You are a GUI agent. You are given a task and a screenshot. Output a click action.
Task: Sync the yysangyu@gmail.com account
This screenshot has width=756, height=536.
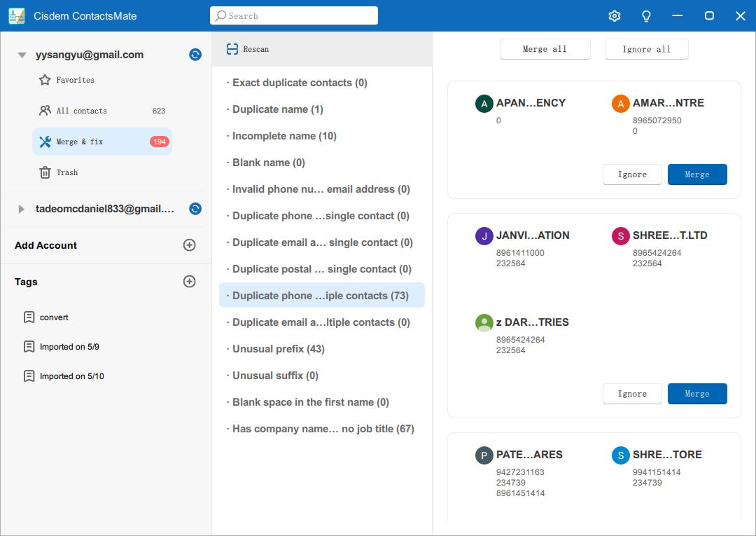tap(195, 55)
